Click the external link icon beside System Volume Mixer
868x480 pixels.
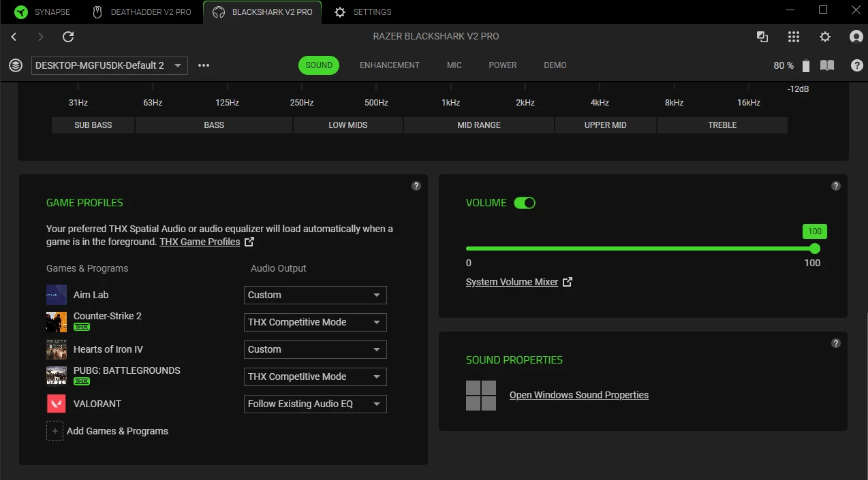[568, 282]
